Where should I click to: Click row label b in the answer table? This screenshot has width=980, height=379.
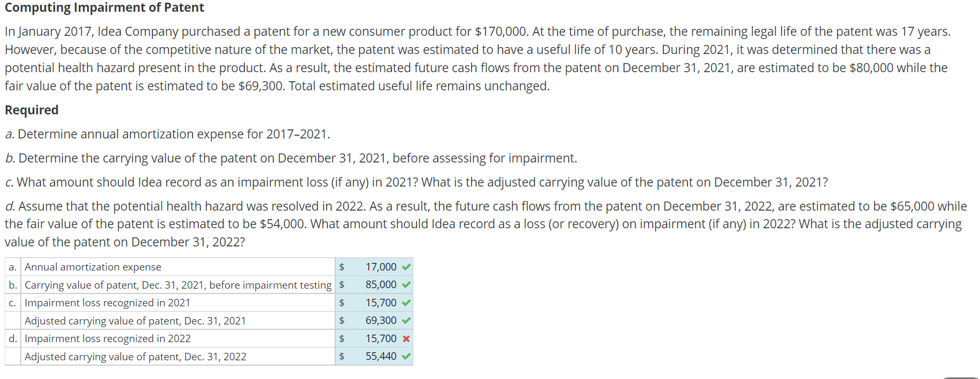click(x=12, y=285)
